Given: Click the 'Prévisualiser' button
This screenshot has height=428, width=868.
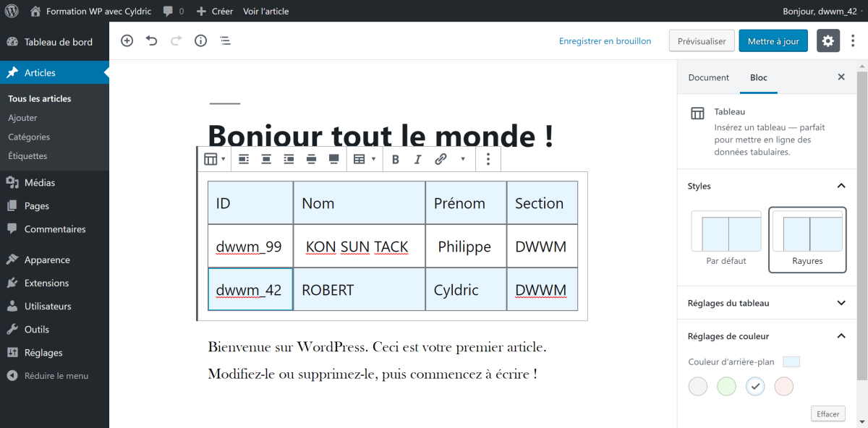Looking at the screenshot, I should (x=702, y=41).
